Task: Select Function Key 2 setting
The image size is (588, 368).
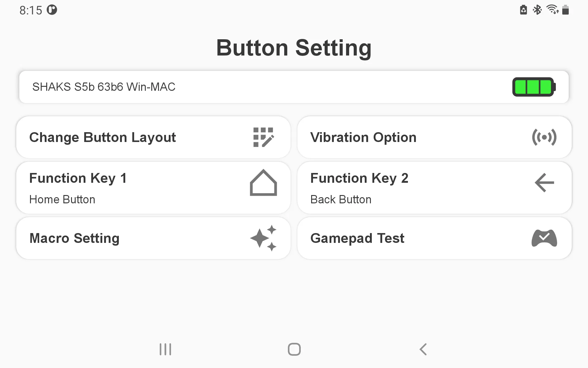Action: pyautogui.click(x=359, y=178)
